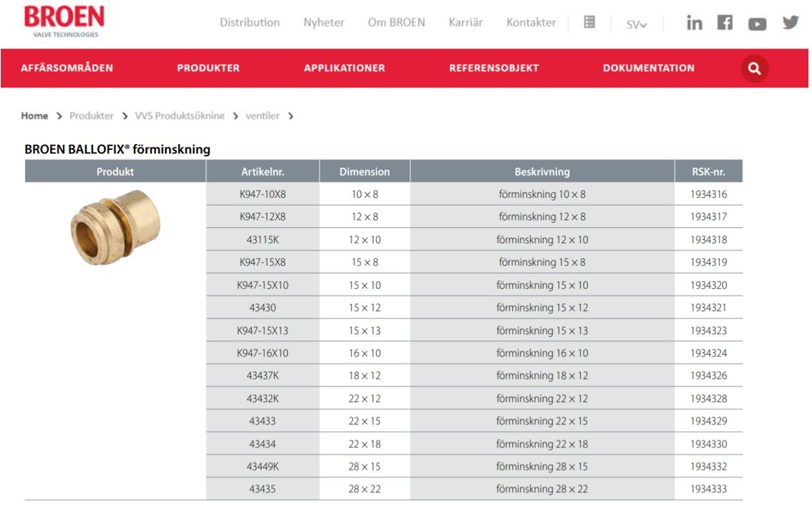The width and height of the screenshot is (812, 511).
Task: Open the SV language dropdown
Action: pyautogui.click(x=637, y=24)
